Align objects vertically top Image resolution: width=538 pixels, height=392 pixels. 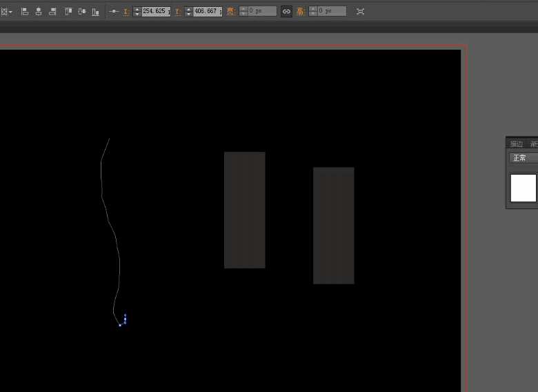point(68,12)
